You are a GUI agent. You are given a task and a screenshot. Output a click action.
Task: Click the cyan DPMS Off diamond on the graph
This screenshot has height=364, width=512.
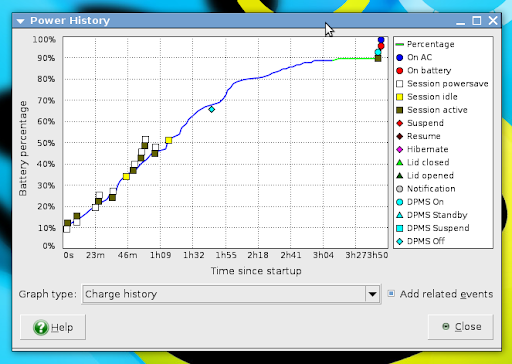point(211,109)
